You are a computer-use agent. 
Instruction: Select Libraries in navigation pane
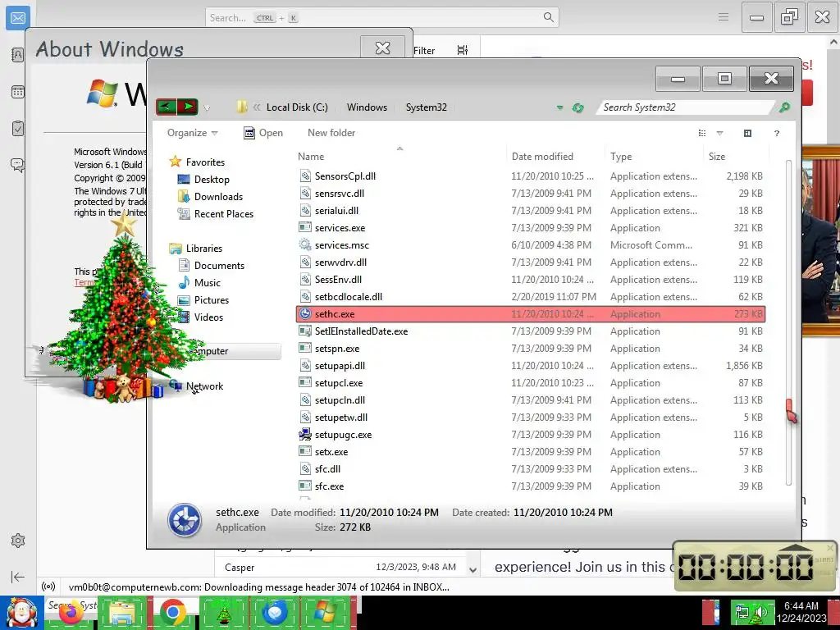click(x=195, y=248)
